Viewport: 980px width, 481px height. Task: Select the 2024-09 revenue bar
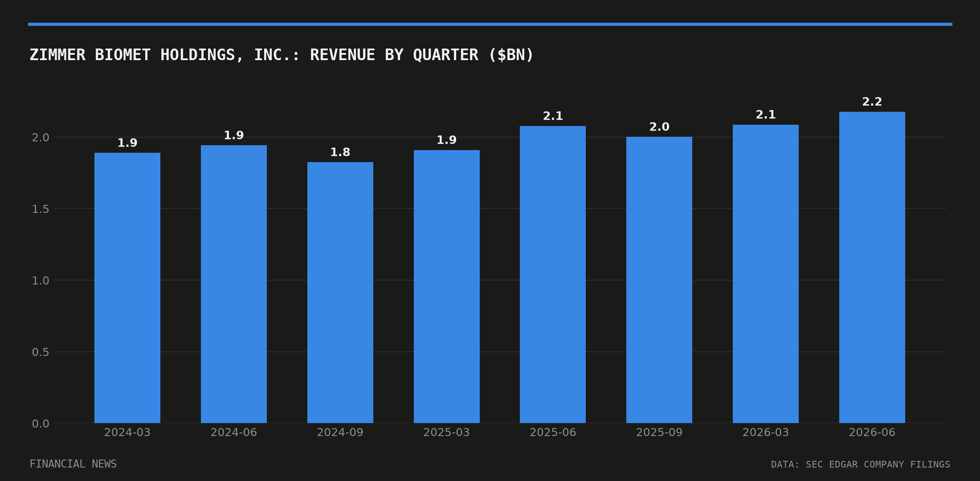pyautogui.click(x=340, y=293)
